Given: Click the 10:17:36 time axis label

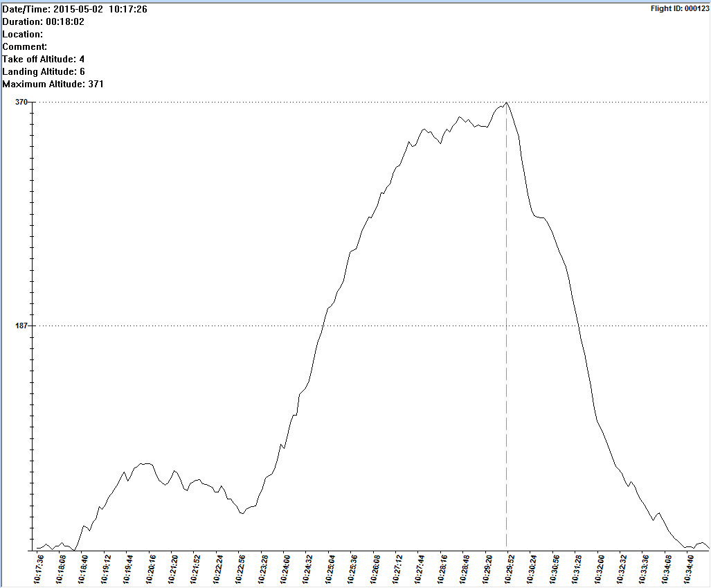Looking at the screenshot, I should point(41,569).
